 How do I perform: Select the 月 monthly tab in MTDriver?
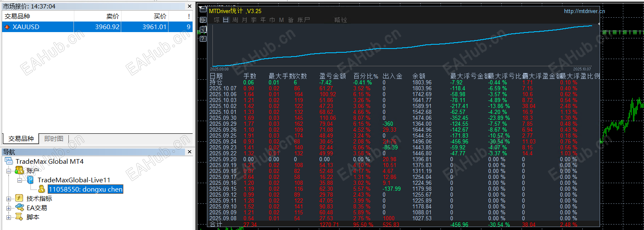point(245,20)
